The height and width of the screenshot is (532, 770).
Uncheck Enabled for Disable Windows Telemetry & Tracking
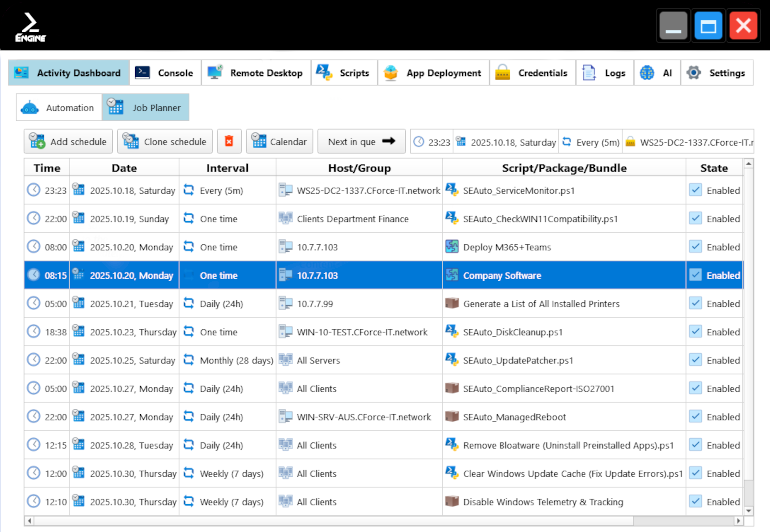[696, 502]
